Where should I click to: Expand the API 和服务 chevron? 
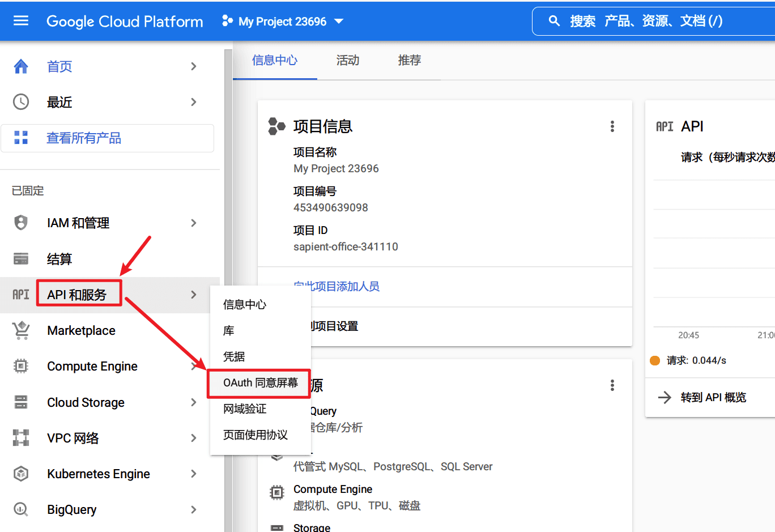pos(194,295)
